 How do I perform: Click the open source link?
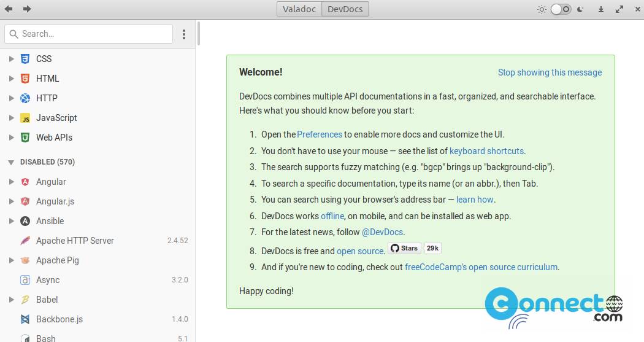(360, 251)
